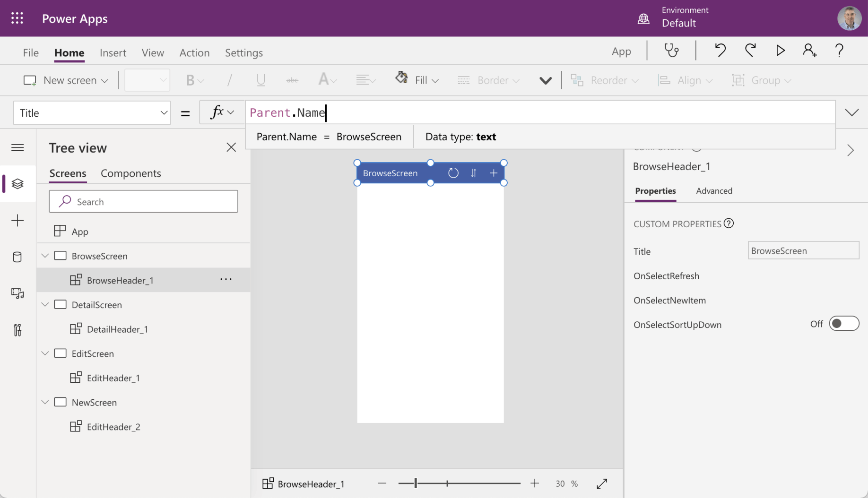Screen dimensions: 868x498
Task: Open the Media icon in left sidebar
Action: tap(17, 293)
